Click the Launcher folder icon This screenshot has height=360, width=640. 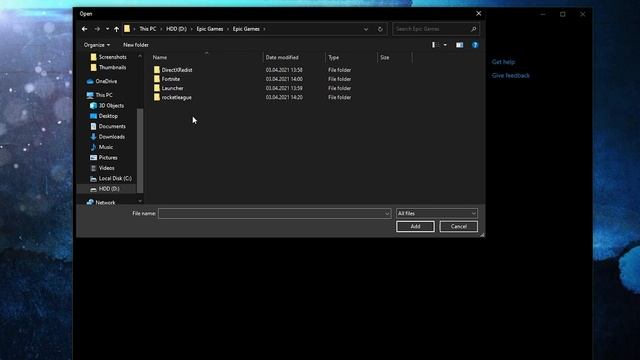point(157,88)
